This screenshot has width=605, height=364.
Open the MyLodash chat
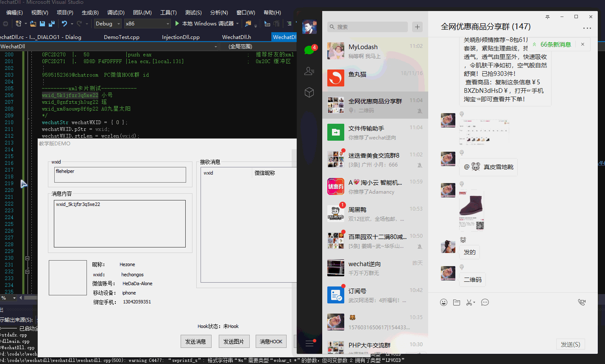[375, 51]
